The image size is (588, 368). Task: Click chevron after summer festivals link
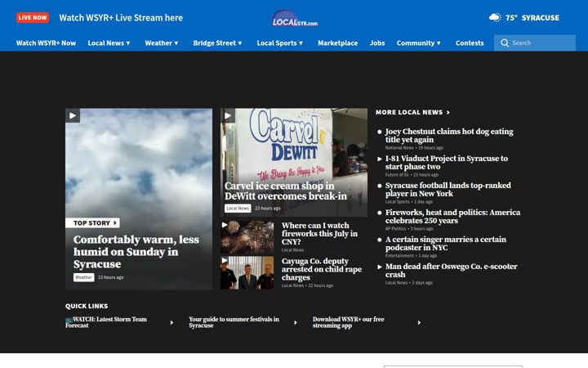click(296, 322)
